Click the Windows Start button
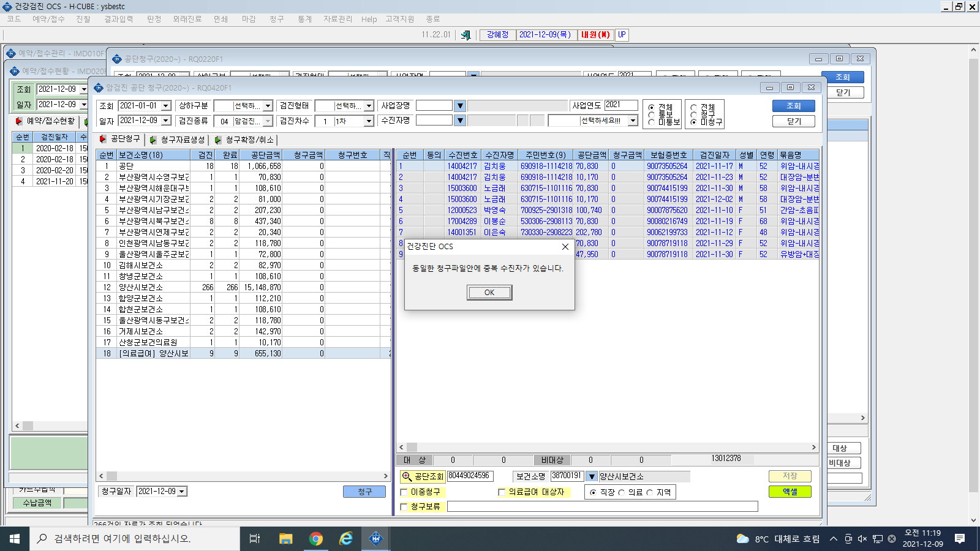Viewport: 980px width, 551px height. point(15,539)
